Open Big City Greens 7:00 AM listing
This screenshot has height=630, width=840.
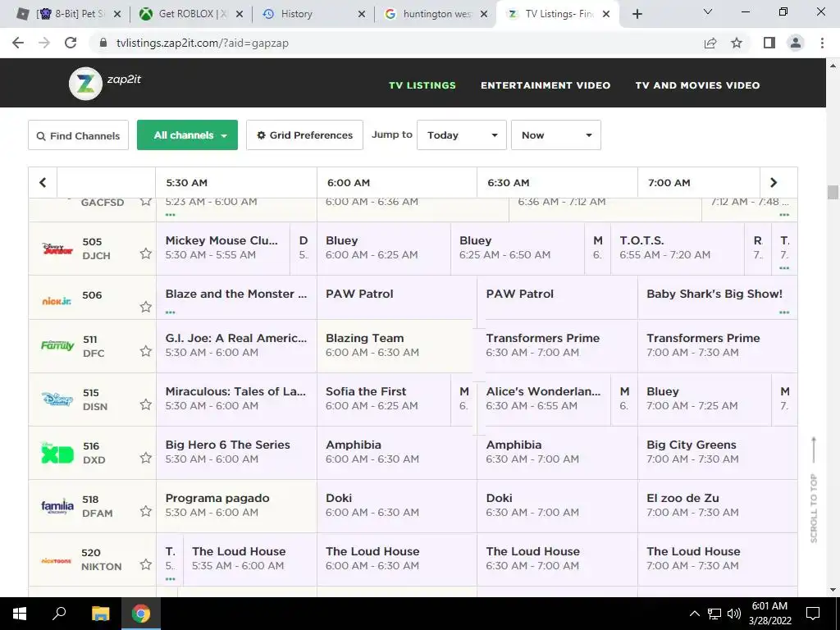click(717, 453)
